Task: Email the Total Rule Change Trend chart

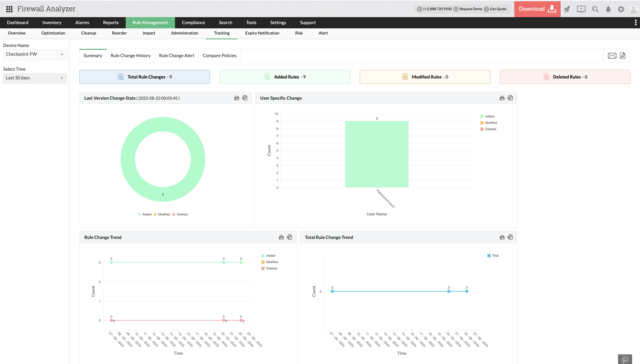Action: (x=502, y=237)
